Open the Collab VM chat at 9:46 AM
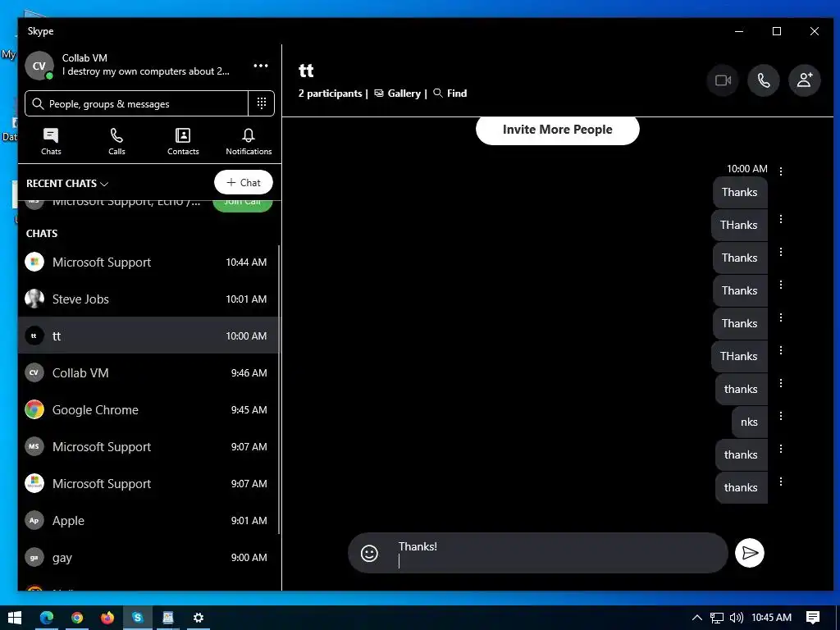Image resolution: width=840 pixels, height=630 pixels. pyautogui.click(x=149, y=373)
